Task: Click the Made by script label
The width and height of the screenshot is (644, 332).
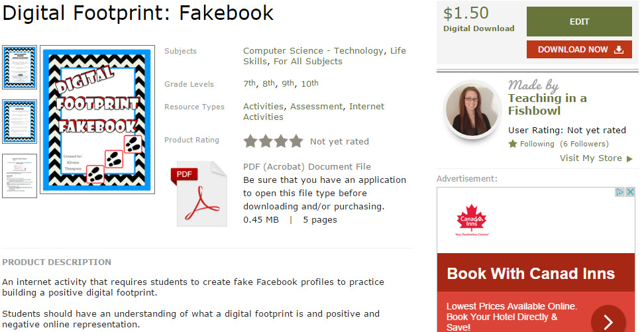Action: (x=533, y=85)
